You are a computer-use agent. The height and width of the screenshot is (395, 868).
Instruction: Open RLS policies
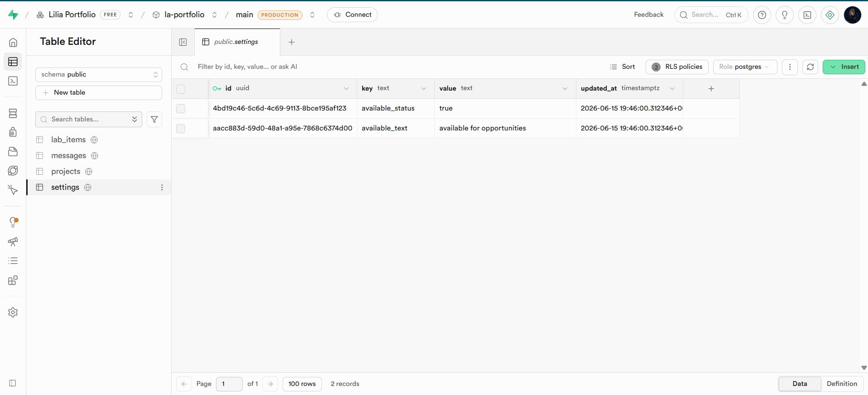[677, 67]
